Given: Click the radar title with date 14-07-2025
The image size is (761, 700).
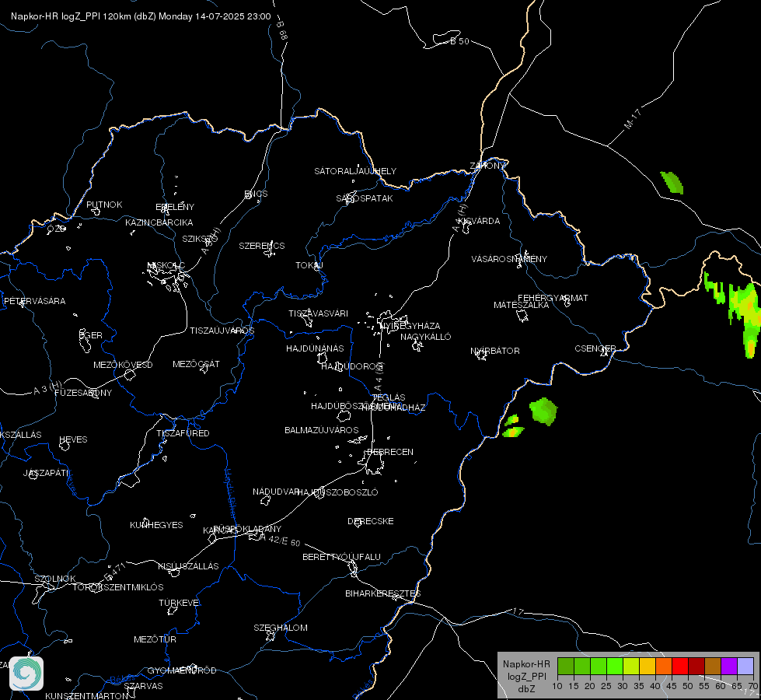Looking at the screenshot, I should point(141,16).
